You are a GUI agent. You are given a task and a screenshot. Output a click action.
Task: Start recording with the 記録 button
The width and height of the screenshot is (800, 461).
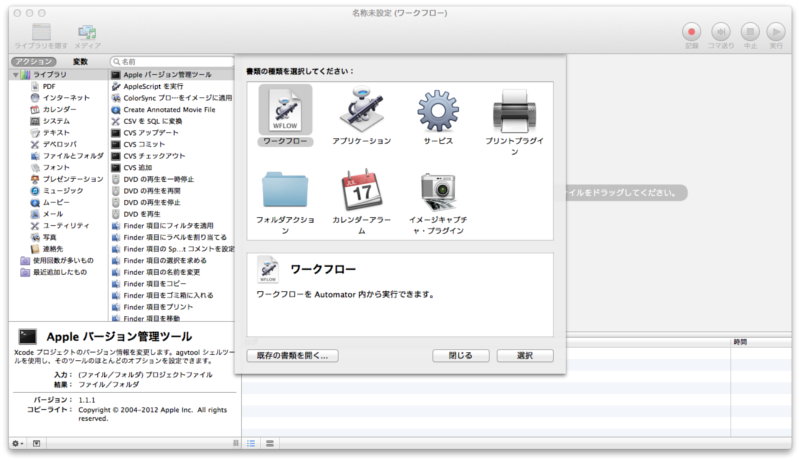pos(691,32)
